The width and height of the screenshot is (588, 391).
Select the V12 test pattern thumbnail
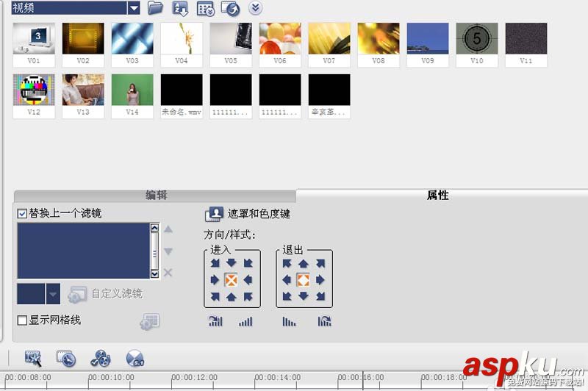(x=34, y=90)
